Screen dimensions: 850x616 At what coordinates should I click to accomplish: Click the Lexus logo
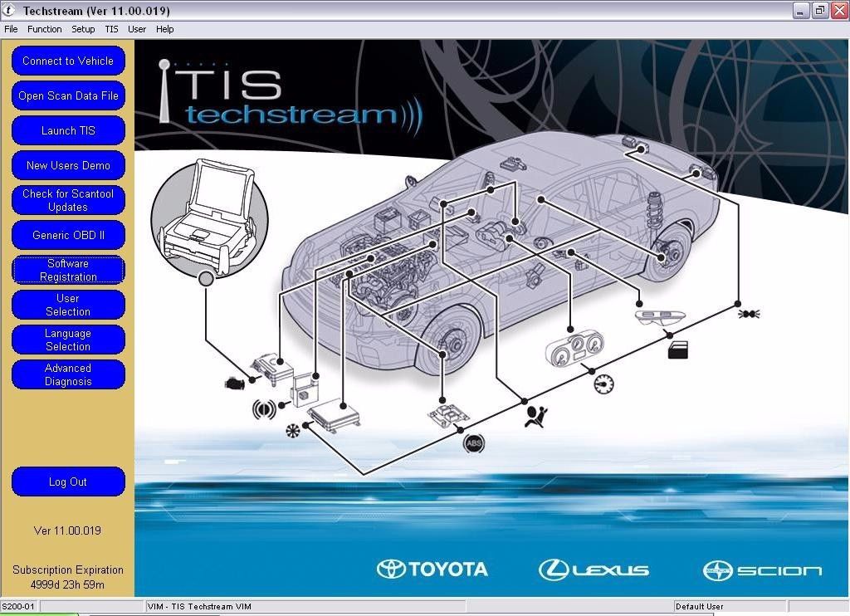(594, 570)
